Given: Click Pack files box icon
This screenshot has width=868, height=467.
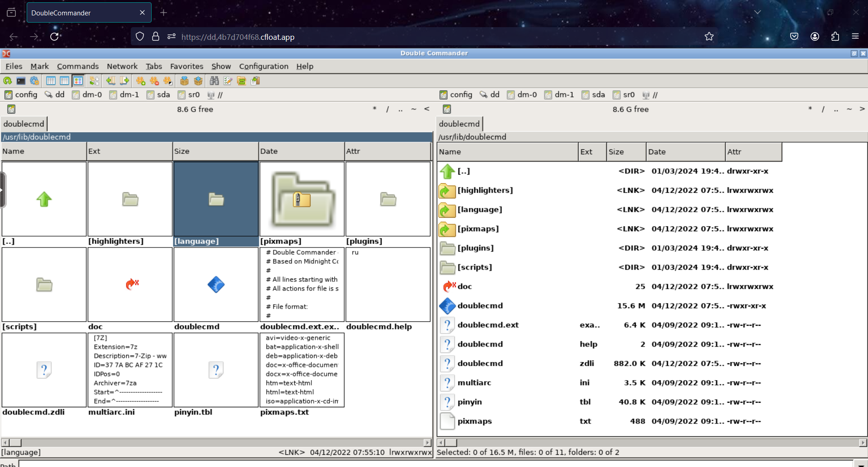Looking at the screenshot, I should [x=184, y=81].
